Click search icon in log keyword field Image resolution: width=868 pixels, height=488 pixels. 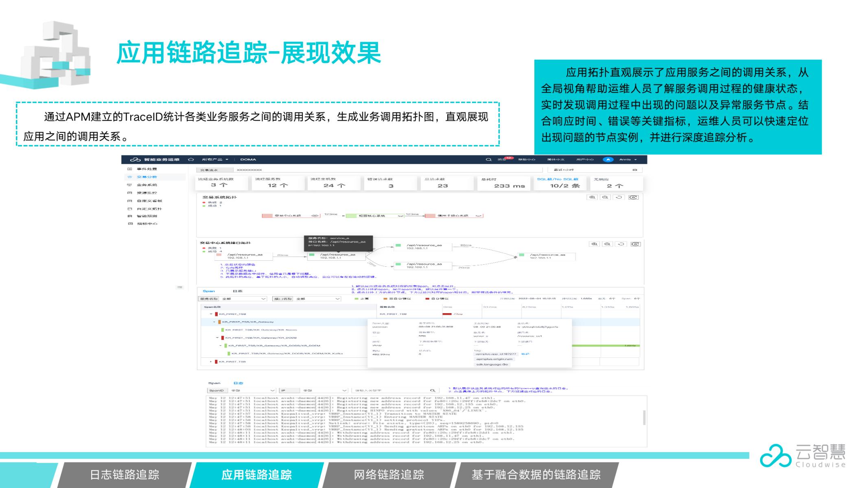click(x=433, y=390)
